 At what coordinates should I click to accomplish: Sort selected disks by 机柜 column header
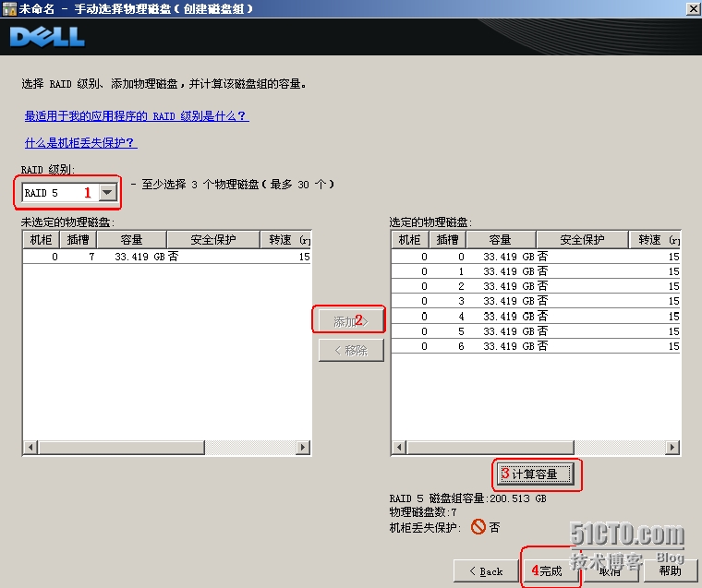pyautogui.click(x=409, y=240)
